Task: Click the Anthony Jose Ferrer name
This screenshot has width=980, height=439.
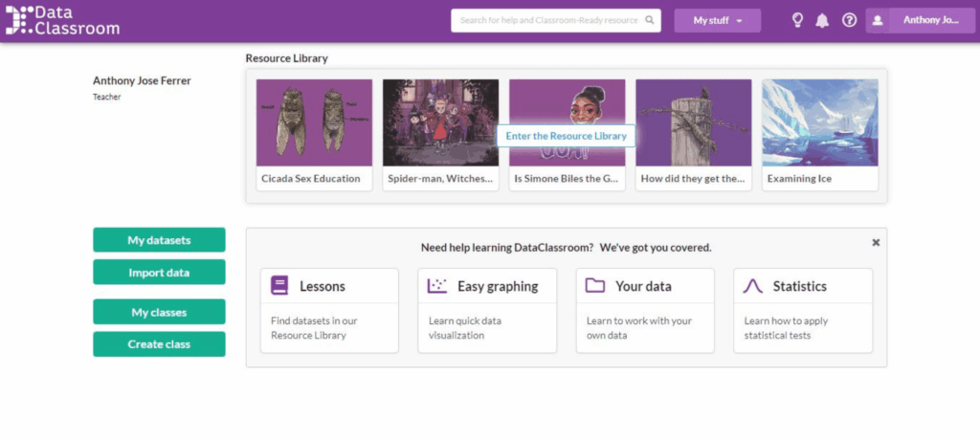Action: click(x=142, y=80)
